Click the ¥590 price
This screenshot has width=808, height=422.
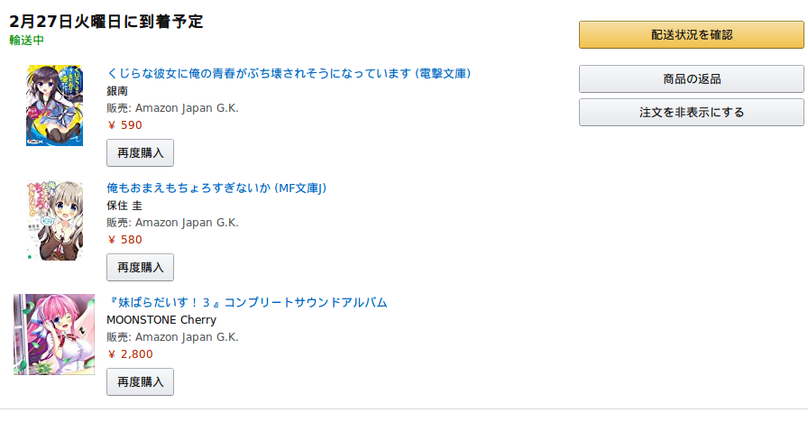point(125,125)
